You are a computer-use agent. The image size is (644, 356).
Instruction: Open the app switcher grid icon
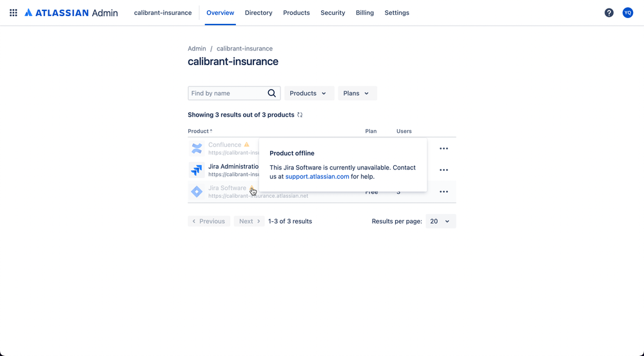point(13,13)
